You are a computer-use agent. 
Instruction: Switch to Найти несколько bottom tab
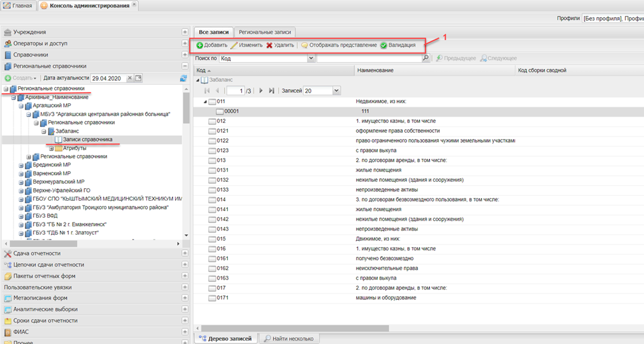(x=290, y=339)
